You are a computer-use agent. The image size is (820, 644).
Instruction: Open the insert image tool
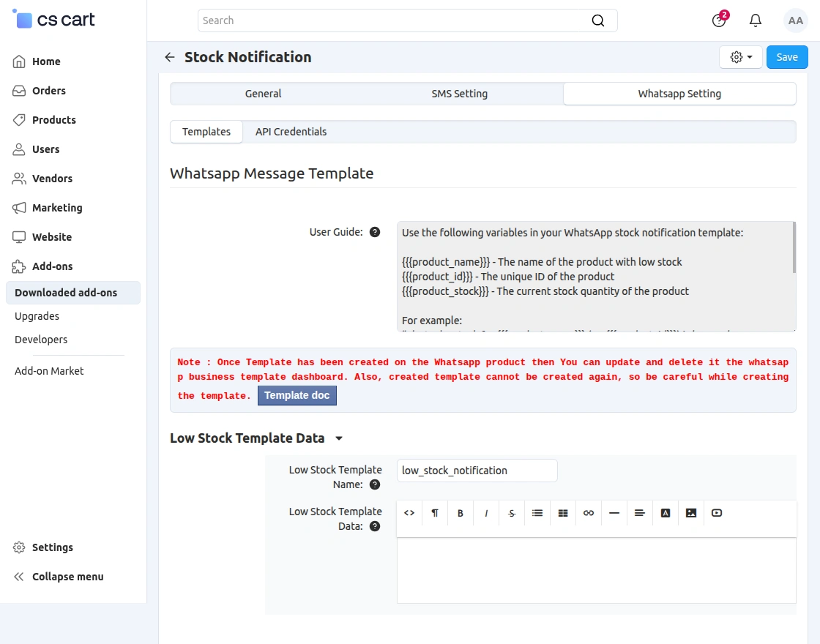[x=691, y=513]
